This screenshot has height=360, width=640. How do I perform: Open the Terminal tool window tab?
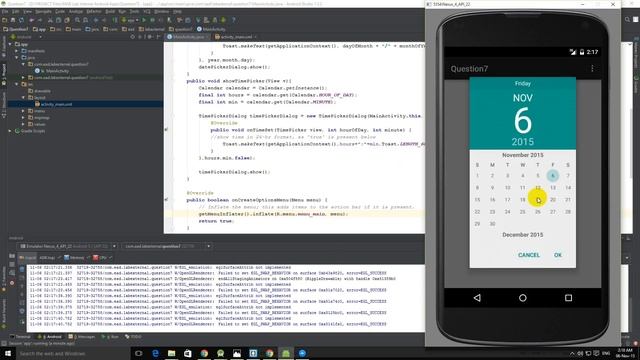(x=20, y=337)
